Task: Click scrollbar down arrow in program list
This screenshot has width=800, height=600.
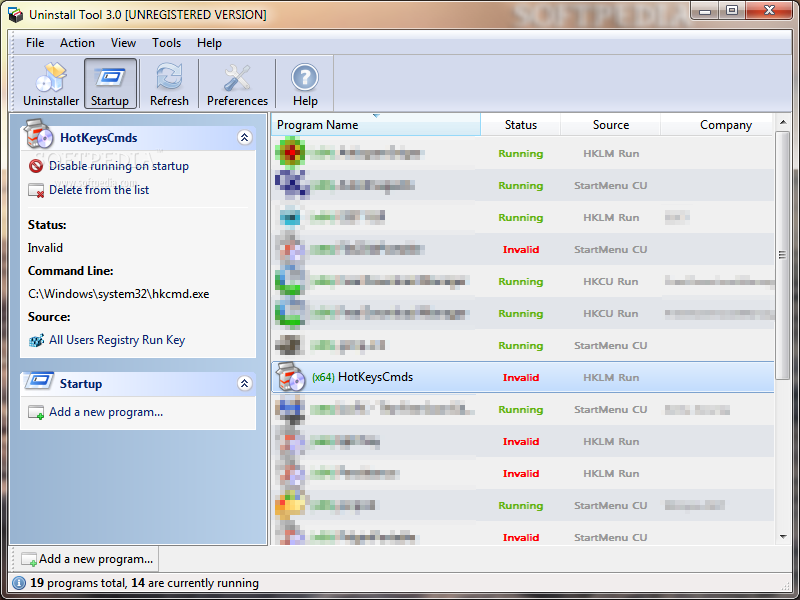Action: click(783, 536)
